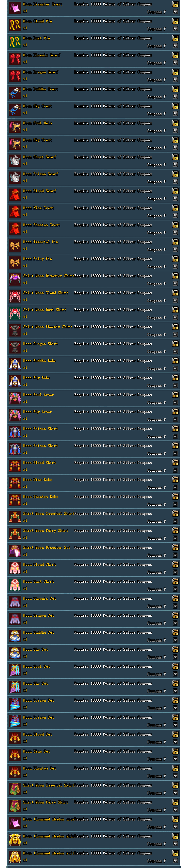
Task: Expand the dropdown arrow for Moon Soul Armor
Action: point(175,402)
